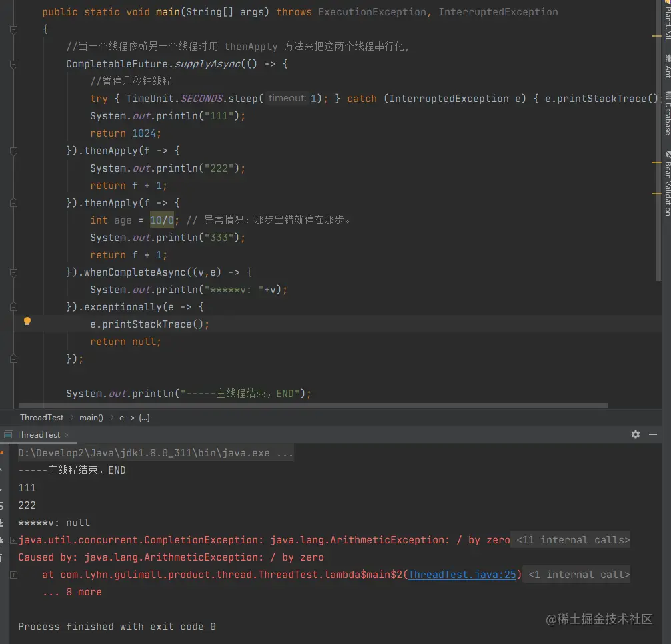Viewport: 671px width, 644px height.
Task: Click the editor horizontal scrollbar
Action: 313,406
